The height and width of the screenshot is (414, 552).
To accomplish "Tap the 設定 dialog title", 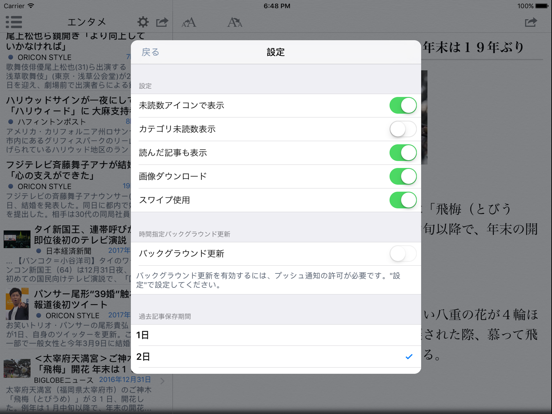I will tap(276, 52).
